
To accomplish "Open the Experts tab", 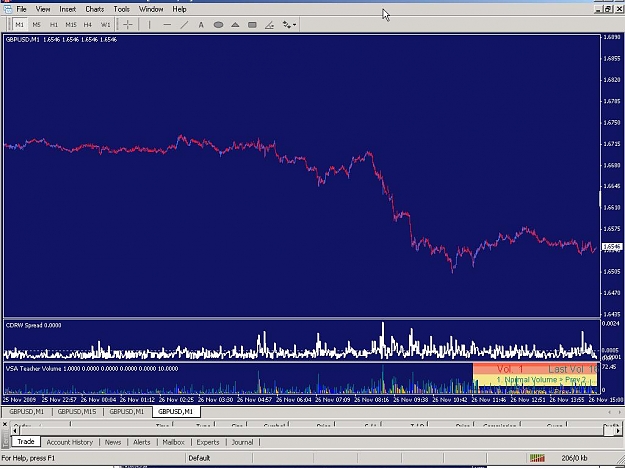I will 208,442.
